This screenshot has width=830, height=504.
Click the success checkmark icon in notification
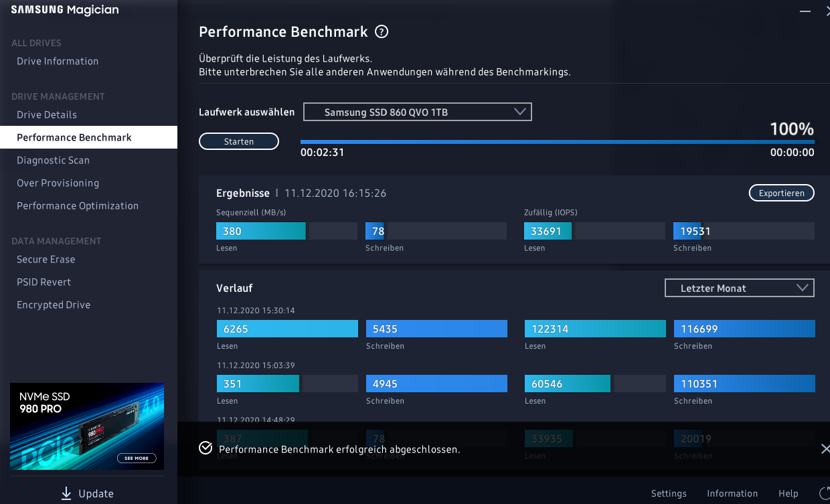pyautogui.click(x=205, y=448)
